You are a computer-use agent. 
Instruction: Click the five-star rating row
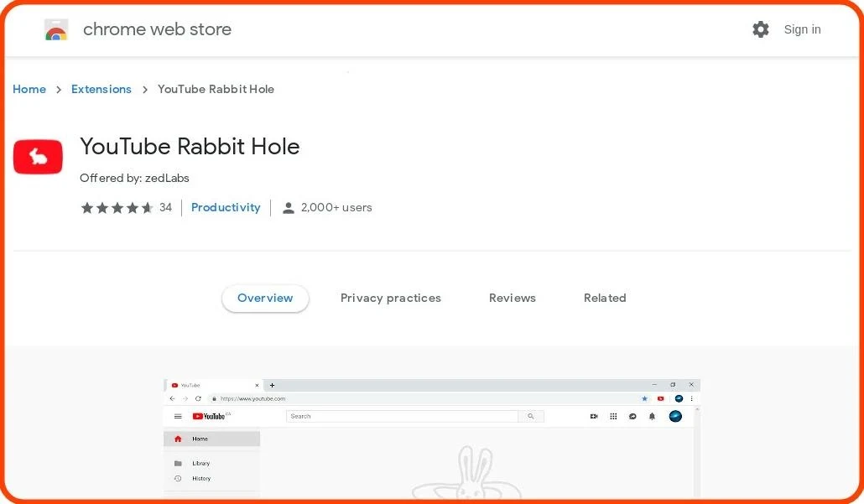(117, 208)
